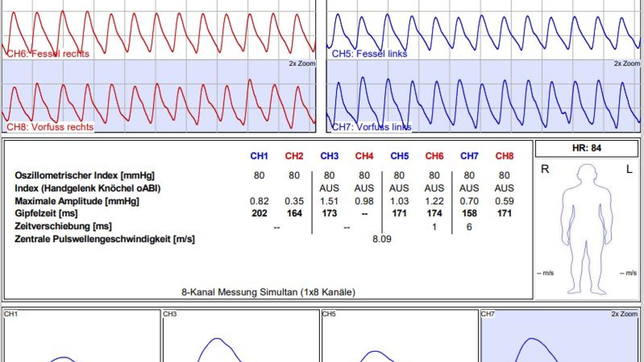Click the Zeitverschiebung value 6 under CH7
Screen dimensions: 644x362
pyautogui.click(x=469, y=227)
